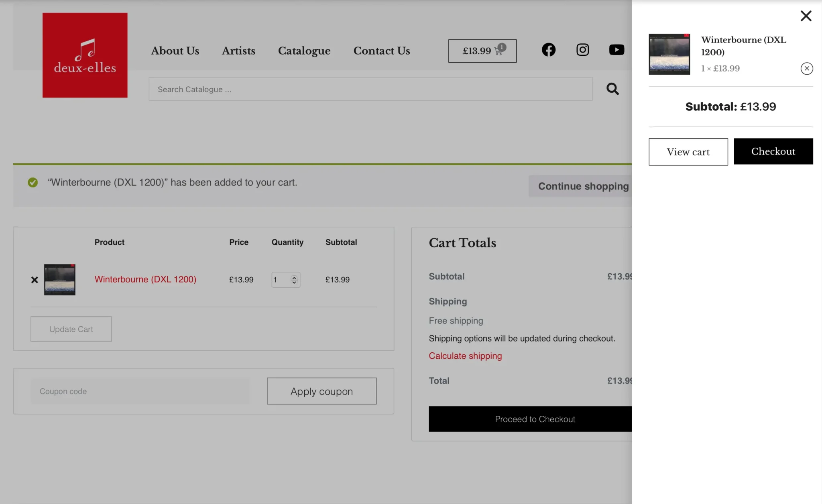822x504 pixels.
Task: Click the Winterbourne album thumbnail in cart table
Action: 60,280
